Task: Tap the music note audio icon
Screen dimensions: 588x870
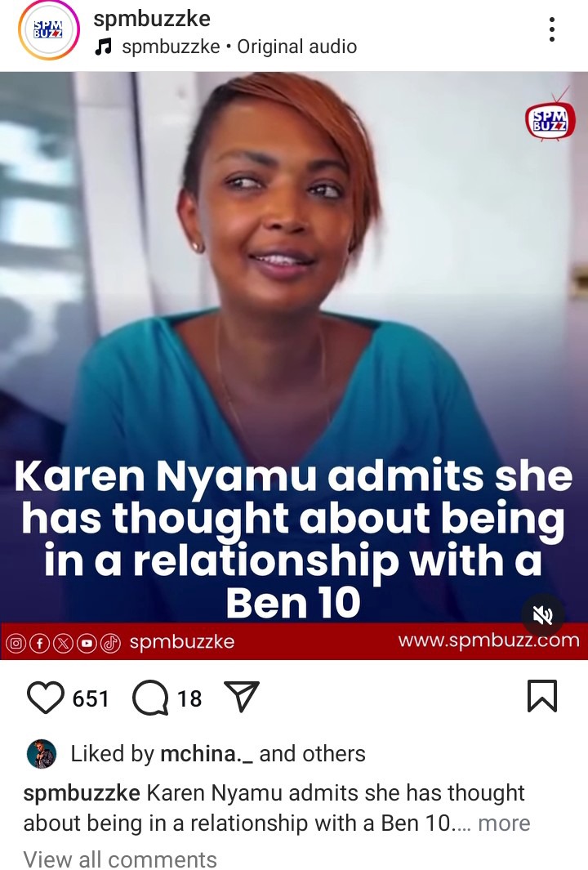Action: [103, 47]
